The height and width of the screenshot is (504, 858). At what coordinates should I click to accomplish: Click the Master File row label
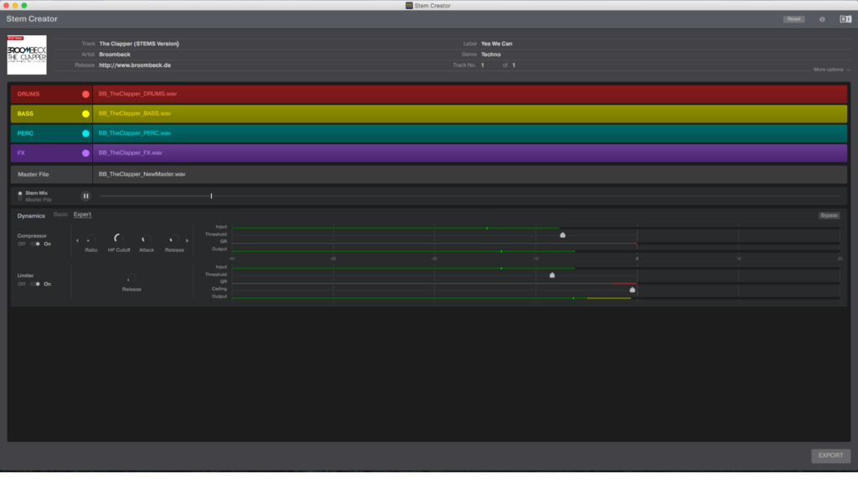point(34,174)
